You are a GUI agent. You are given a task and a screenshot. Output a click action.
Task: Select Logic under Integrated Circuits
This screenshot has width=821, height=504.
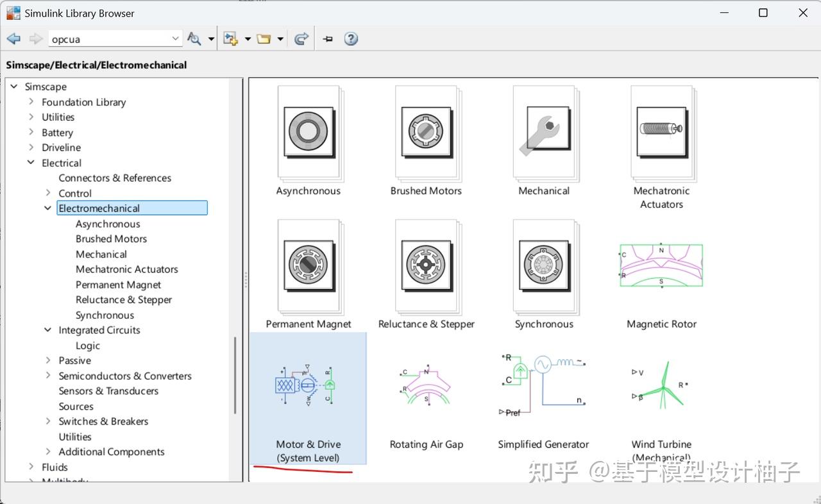click(88, 346)
